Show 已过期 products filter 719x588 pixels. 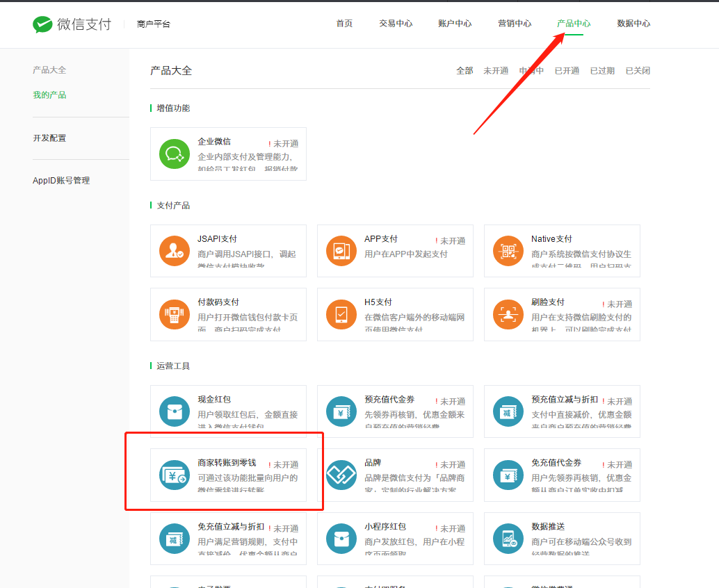602,71
